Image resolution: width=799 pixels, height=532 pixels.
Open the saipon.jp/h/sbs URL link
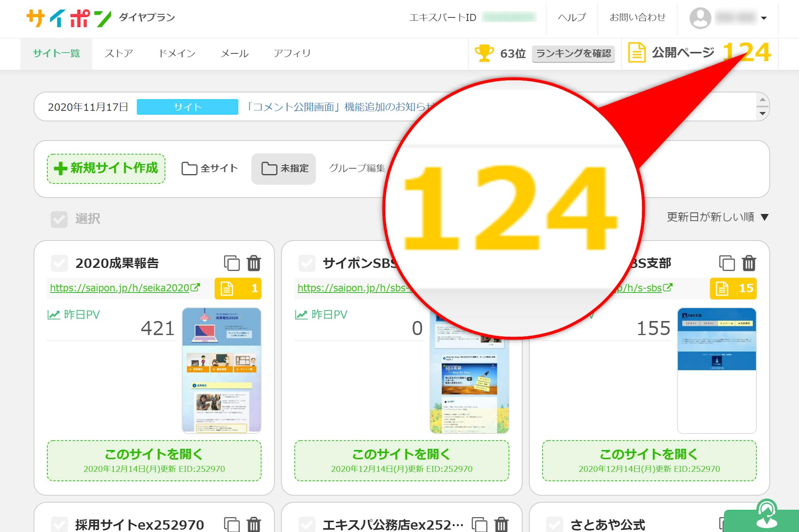pyautogui.click(x=353, y=288)
